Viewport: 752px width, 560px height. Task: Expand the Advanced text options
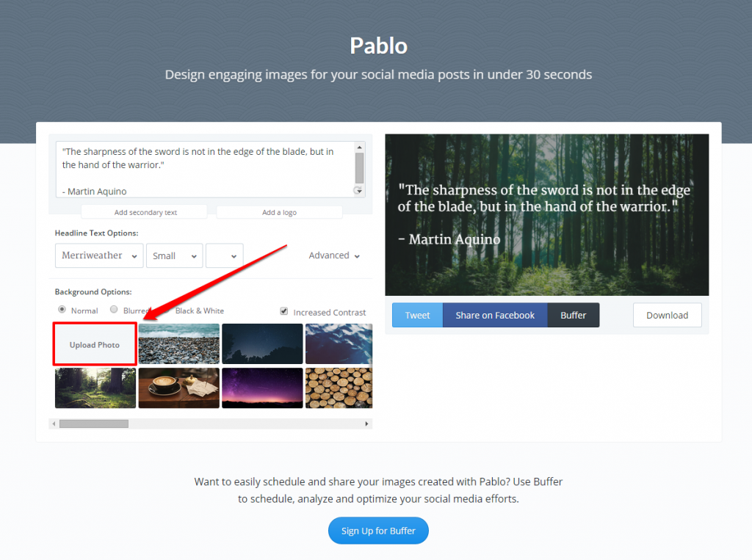coord(334,255)
